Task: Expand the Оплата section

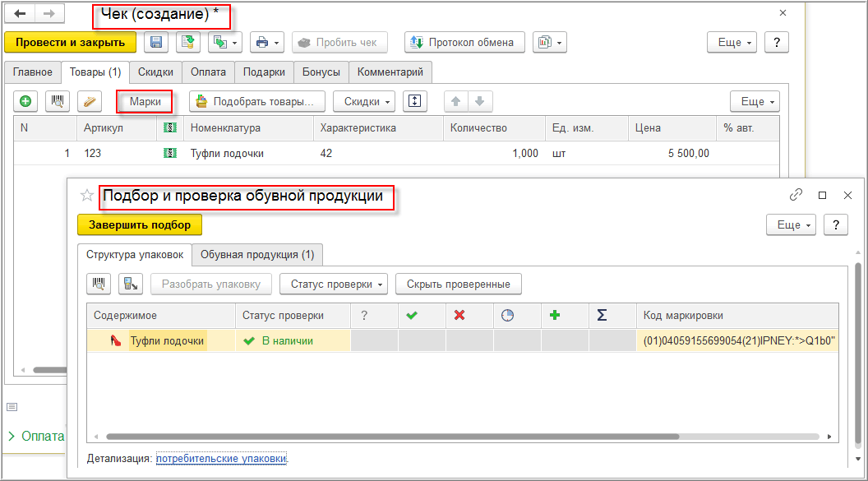Action: 36,436
